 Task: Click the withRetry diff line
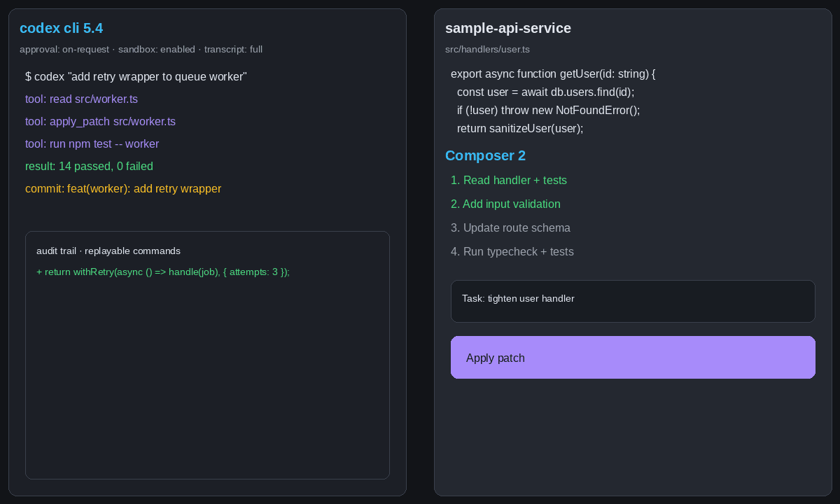[x=163, y=272]
